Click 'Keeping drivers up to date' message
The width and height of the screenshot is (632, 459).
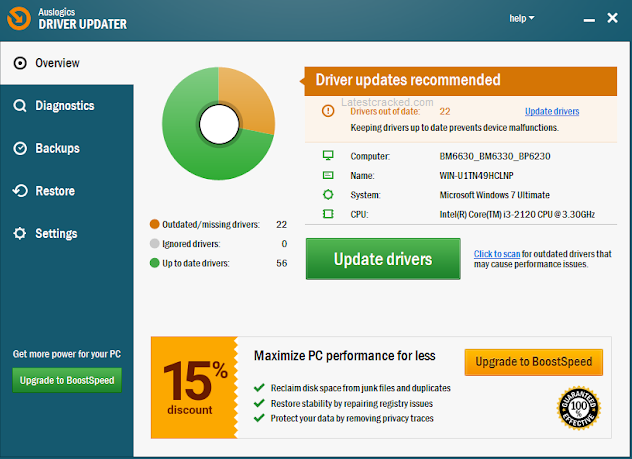click(455, 128)
